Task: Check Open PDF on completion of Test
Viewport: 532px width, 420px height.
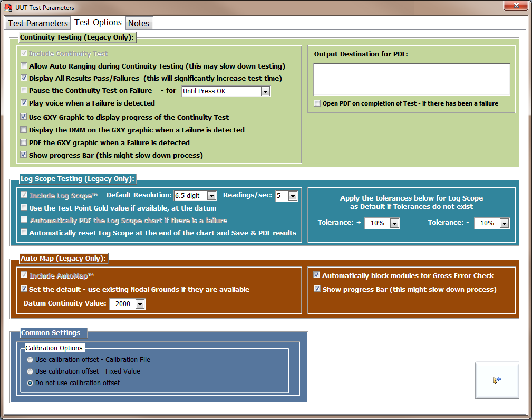Action: click(x=317, y=104)
